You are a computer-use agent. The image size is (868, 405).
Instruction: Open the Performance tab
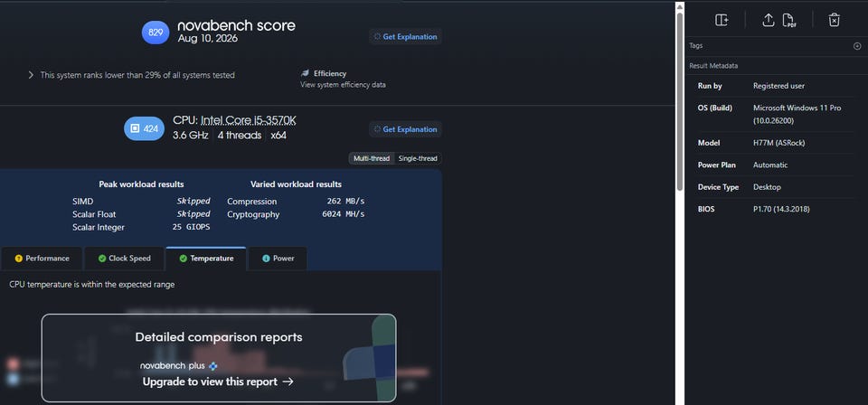[42, 259]
